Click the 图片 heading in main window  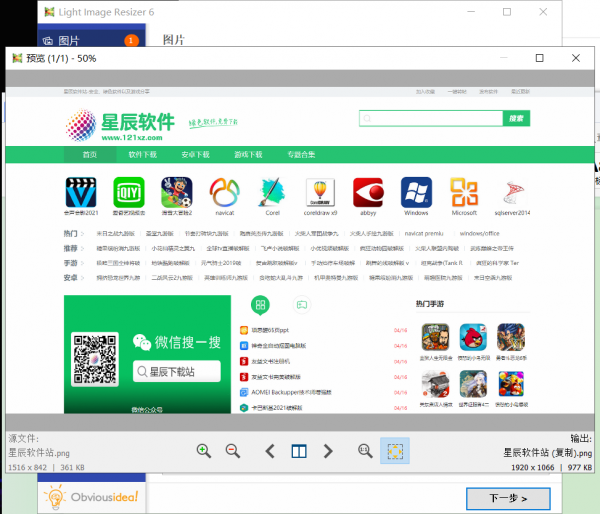click(x=174, y=40)
